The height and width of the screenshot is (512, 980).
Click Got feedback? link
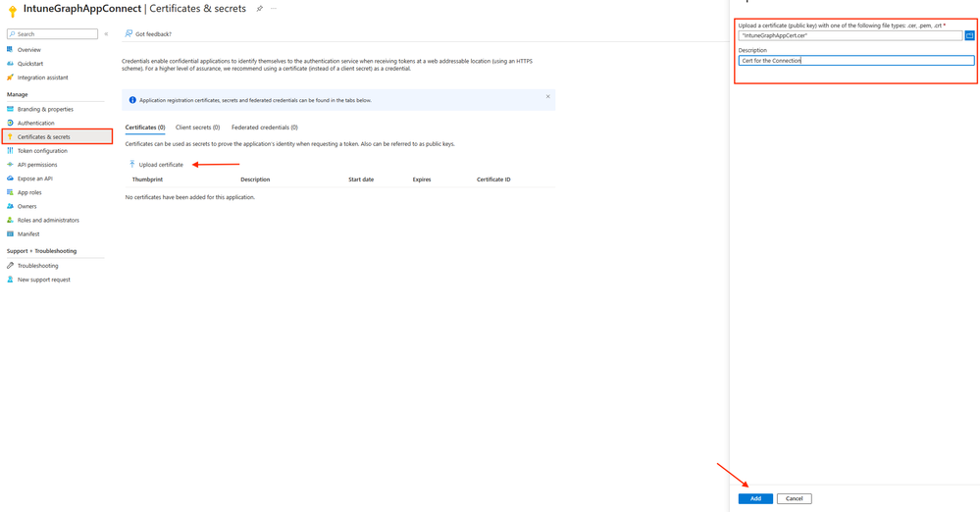pos(153,33)
